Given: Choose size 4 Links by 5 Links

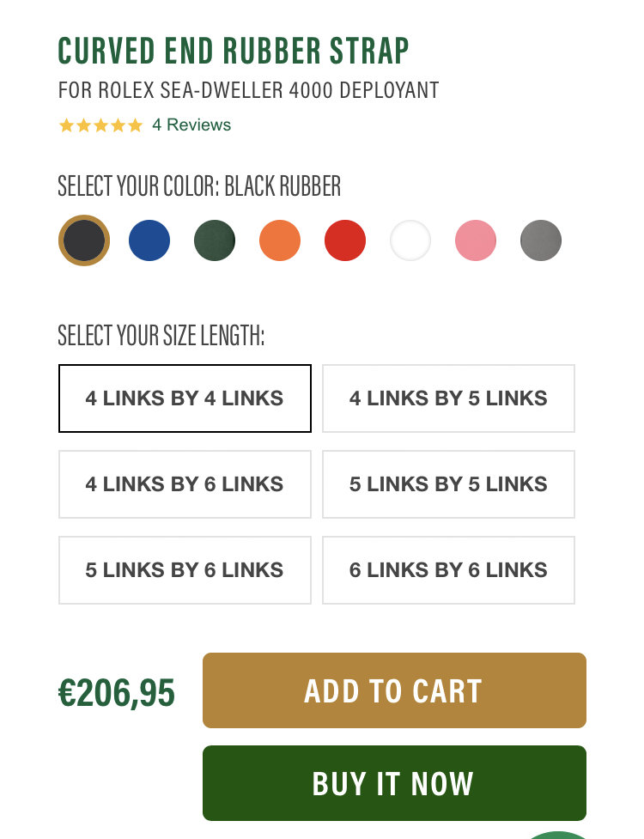Looking at the screenshot, I should click(448, 398).
